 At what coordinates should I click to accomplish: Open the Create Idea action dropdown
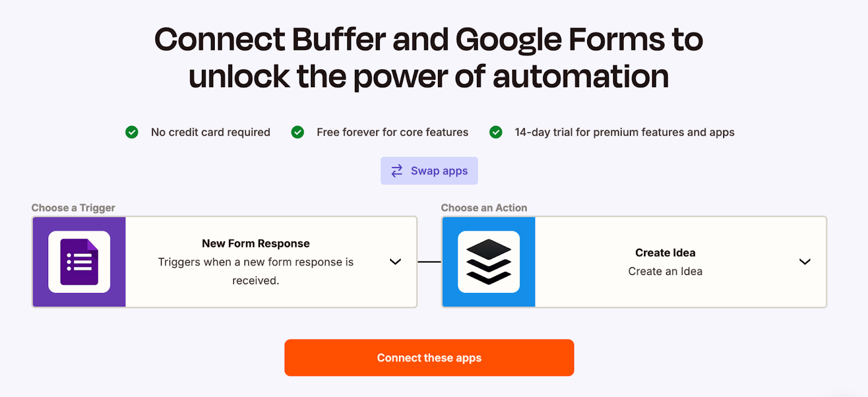coord(805,262)
